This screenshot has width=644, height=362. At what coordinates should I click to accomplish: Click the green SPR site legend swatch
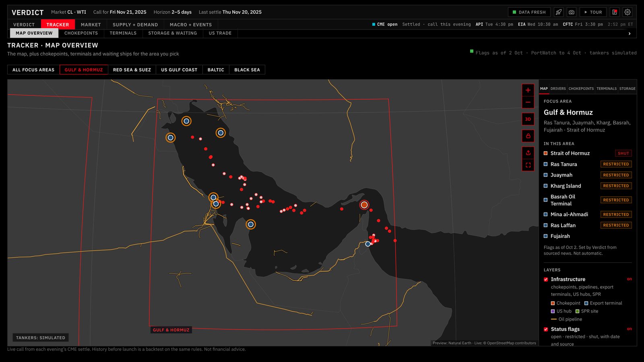point(577,311)
